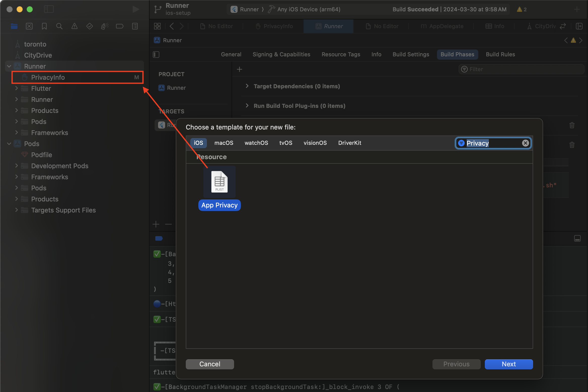Screen dimensions: 588x392
Task: Click the build phases Filter field
Action: coord(521,69)
